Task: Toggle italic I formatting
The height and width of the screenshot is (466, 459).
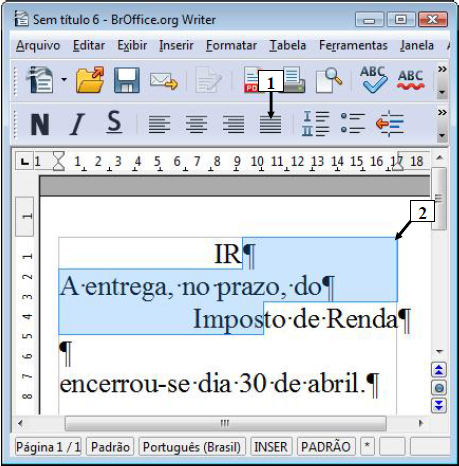Action: click(77, 124)
